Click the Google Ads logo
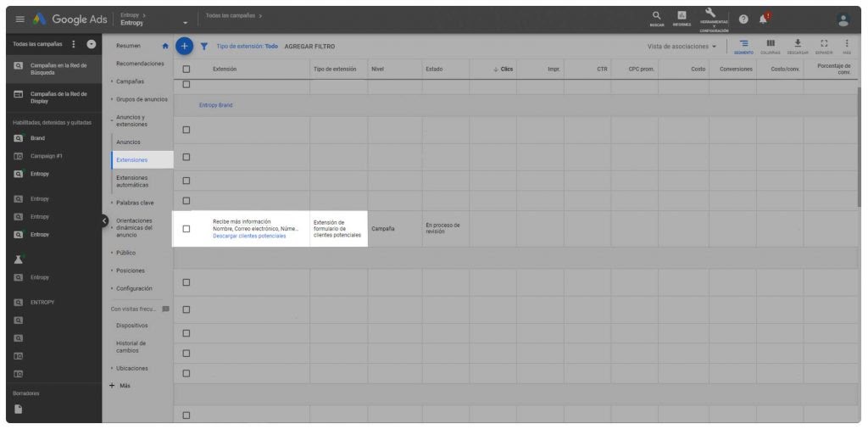Viewport: 868px width, 429px height. pos(70,19)
